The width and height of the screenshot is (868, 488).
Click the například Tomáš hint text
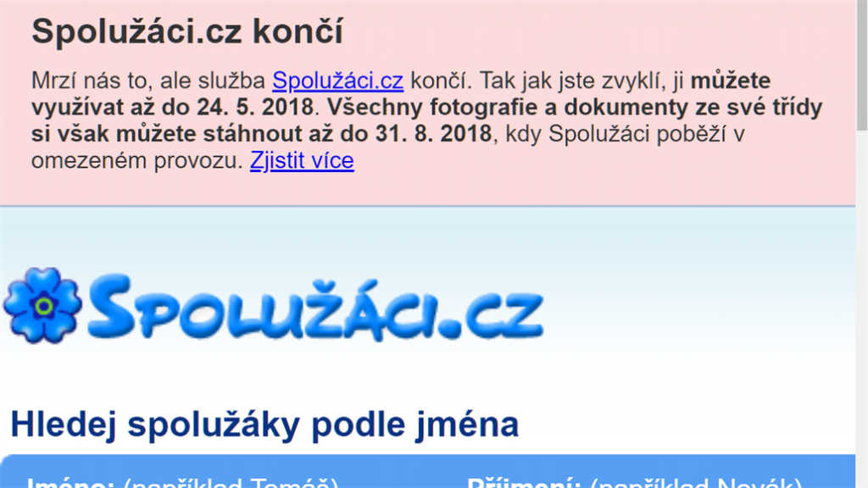tap(231, 482)
